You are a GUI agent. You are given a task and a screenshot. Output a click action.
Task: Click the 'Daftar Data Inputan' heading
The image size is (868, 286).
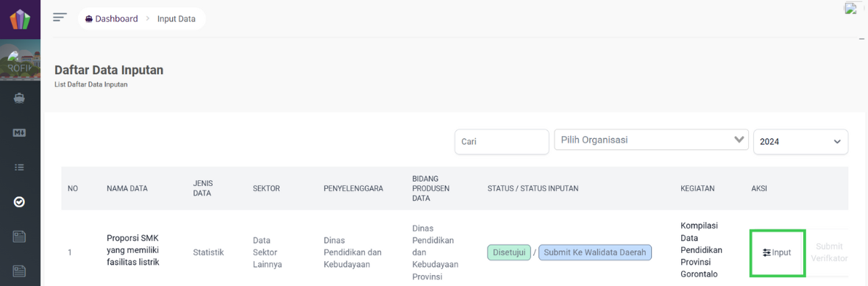tap(109, 71)
